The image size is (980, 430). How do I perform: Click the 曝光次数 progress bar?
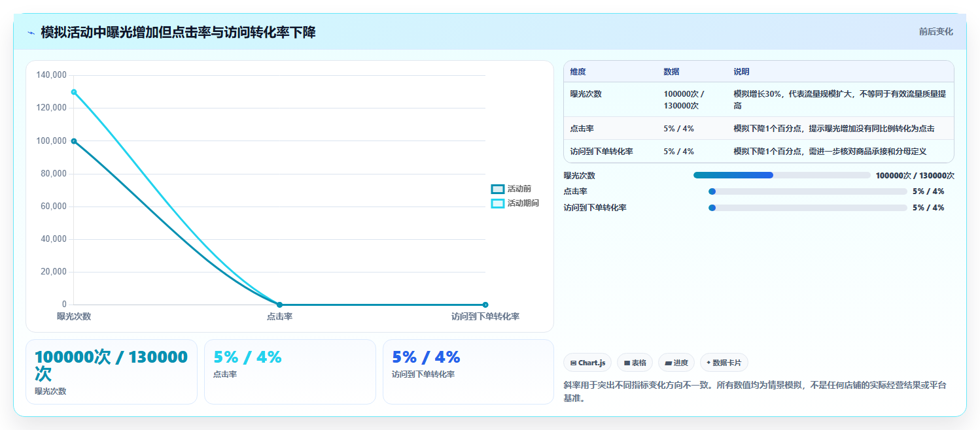point(782,175)
